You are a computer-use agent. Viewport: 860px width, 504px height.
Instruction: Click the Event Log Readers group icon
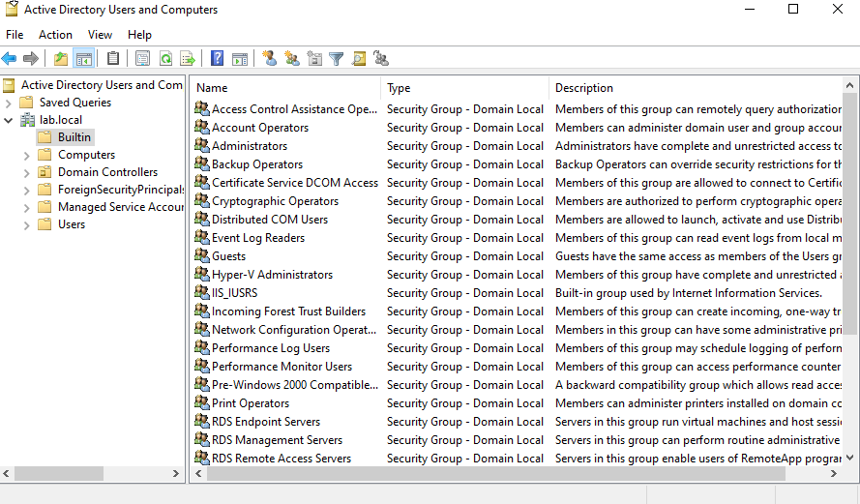(202, 237)
